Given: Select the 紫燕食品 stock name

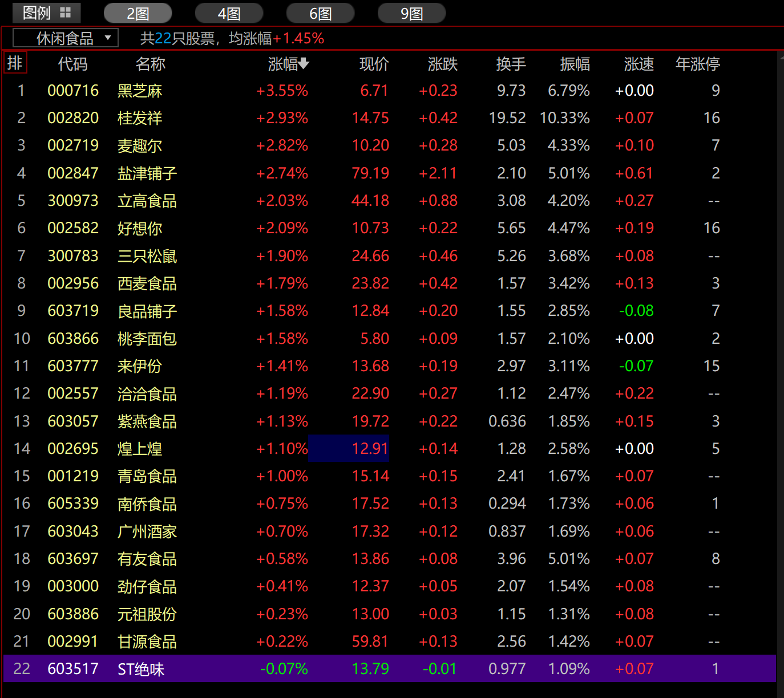Looking at the screenshot, I should tap(147, 421).
